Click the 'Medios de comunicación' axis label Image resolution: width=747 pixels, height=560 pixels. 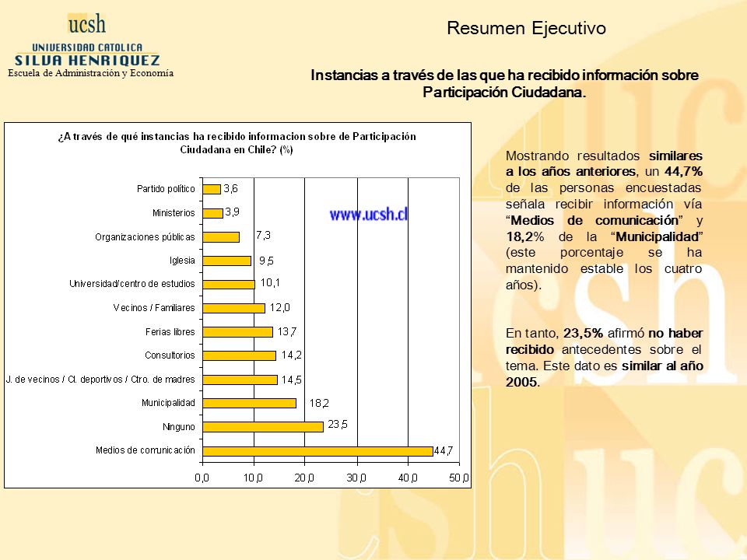(146, 450)
